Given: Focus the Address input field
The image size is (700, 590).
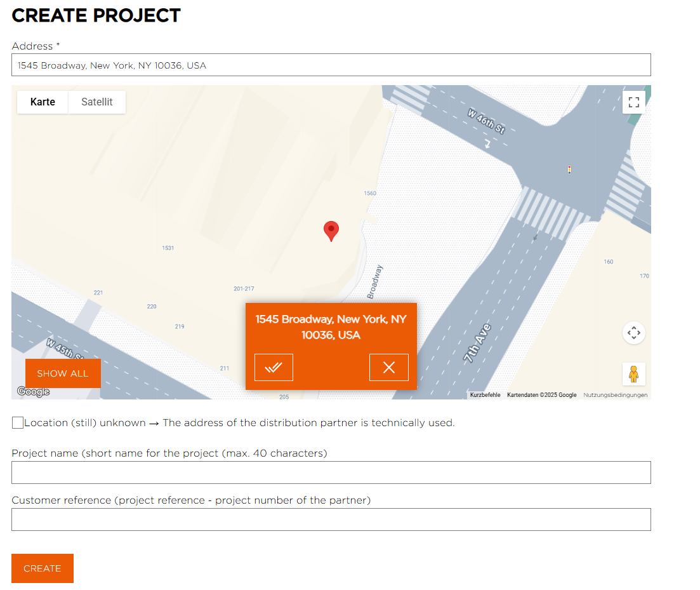Looking at the screenshot, I should click(331, 65).
